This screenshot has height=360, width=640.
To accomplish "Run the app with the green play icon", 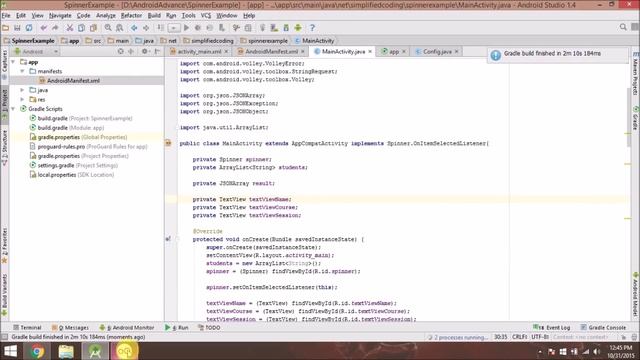I will [186, 28].
